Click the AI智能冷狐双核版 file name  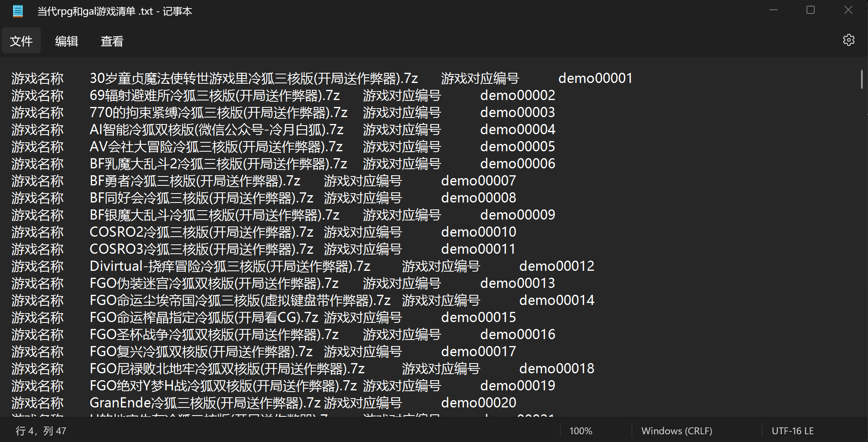(216, 129)
